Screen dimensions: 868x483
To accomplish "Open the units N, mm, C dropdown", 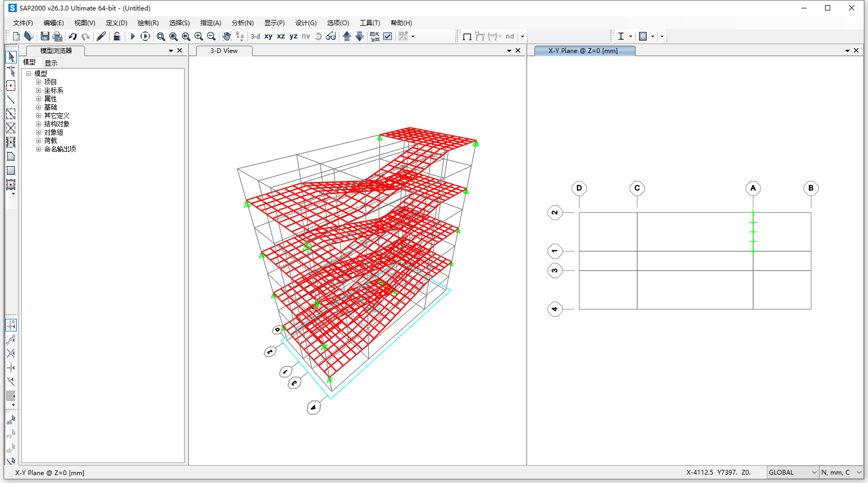I will tap(841, 473).
